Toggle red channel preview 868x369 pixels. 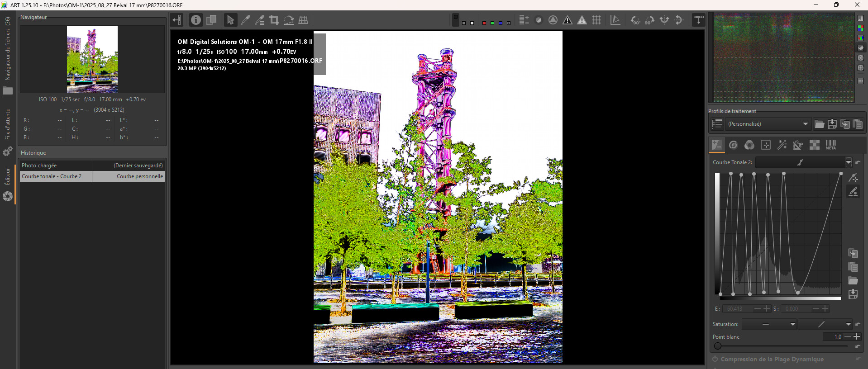pos(484,23)
